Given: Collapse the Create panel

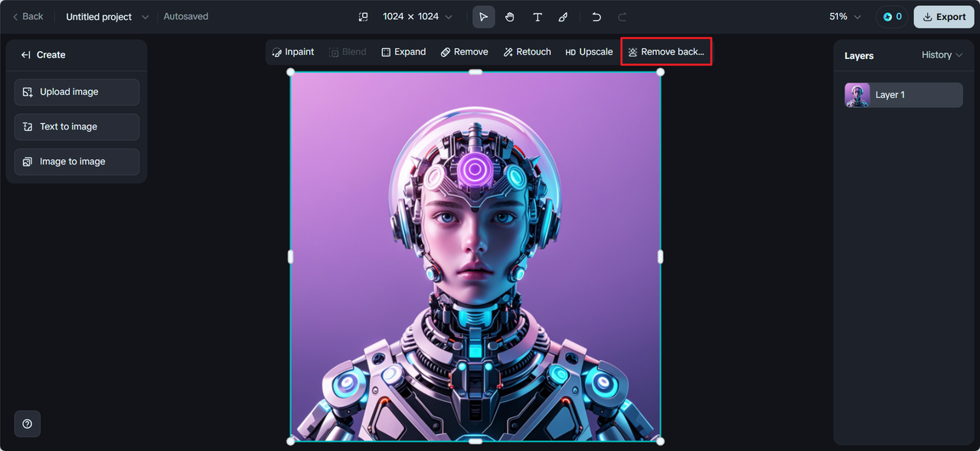Looking at the screenshot, I should pos(26,55).
